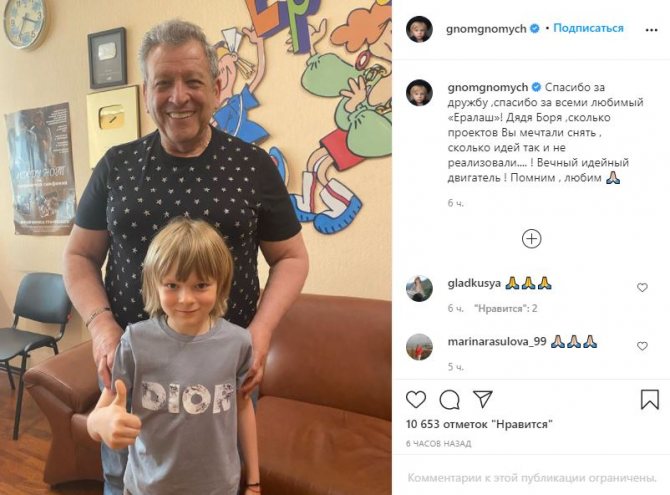Open post timestamp 6 часов назад
670x495 pixels.
point(438,444)
